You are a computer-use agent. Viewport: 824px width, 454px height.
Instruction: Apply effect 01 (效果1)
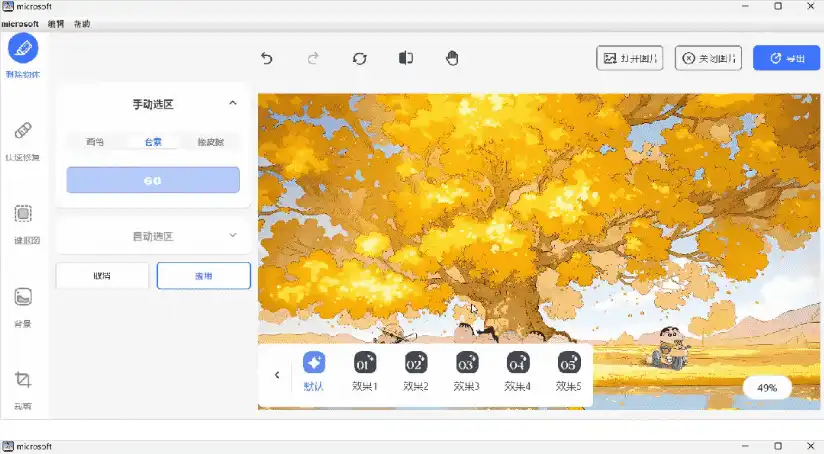coord(365,372)
